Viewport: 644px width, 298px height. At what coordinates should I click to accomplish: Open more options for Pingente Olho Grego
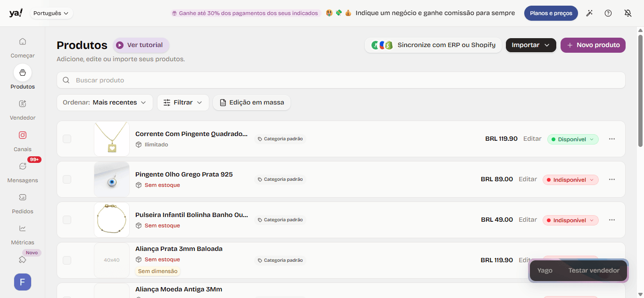(612, 179)
